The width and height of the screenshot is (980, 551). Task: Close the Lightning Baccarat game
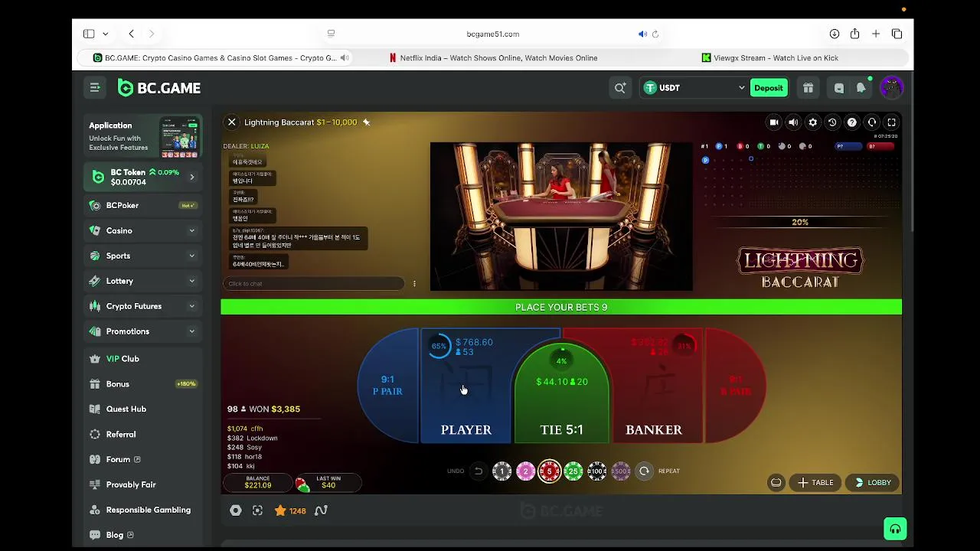click(231, 122)
